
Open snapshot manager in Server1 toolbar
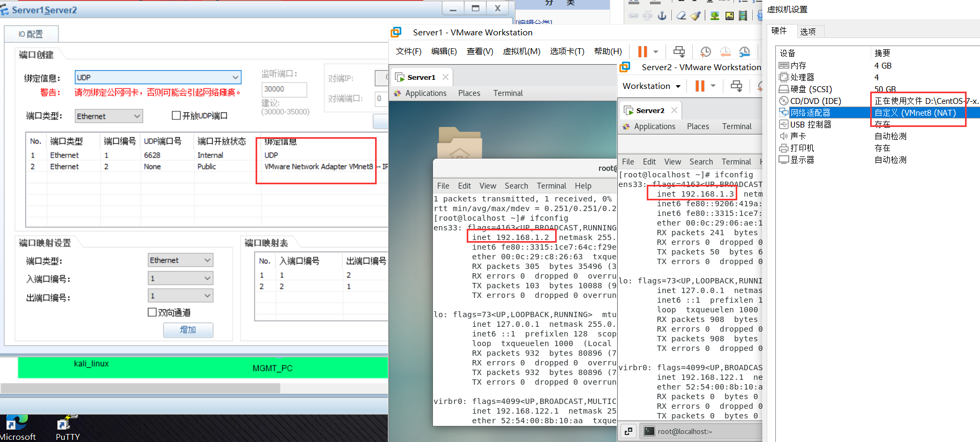point(745,51)
